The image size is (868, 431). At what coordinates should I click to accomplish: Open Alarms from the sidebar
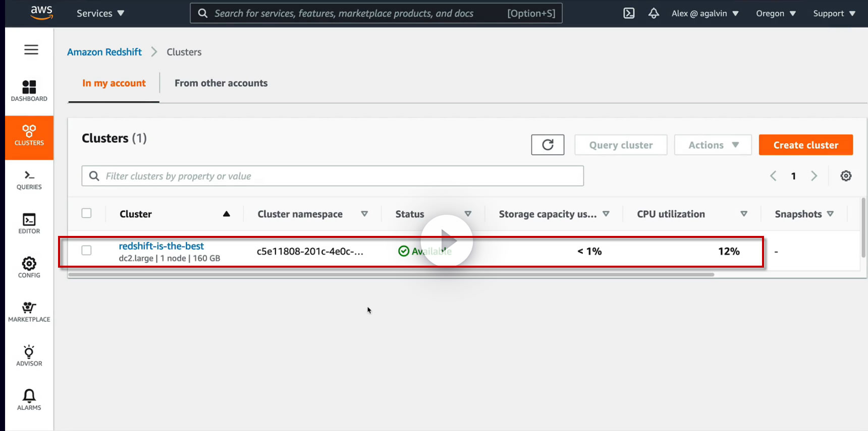[29, 400]
